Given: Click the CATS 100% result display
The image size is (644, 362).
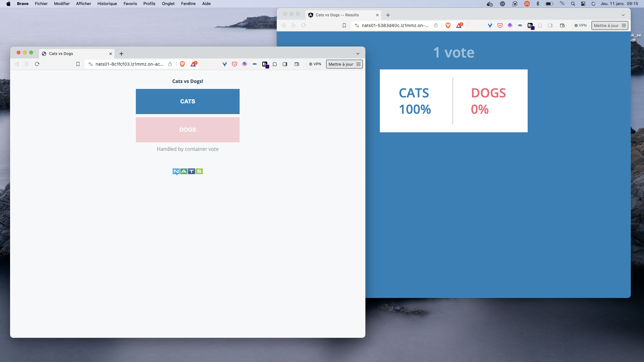Looking at the screenshot, I should 414,100.
